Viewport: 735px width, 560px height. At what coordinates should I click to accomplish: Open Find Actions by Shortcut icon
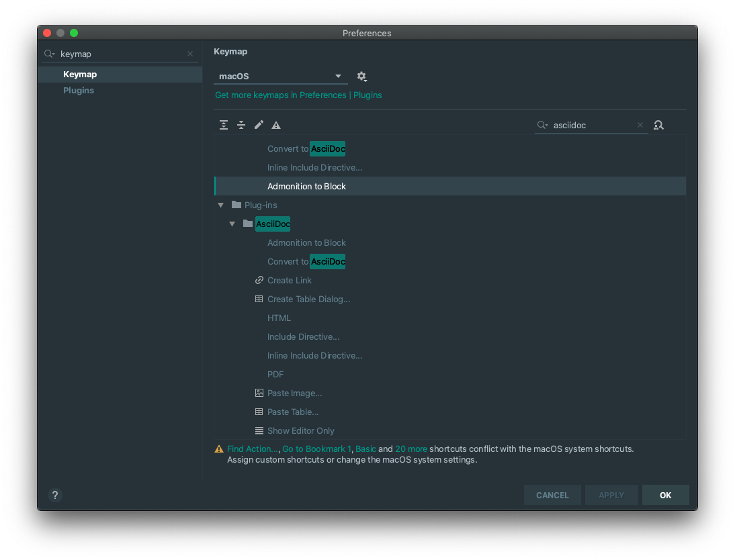(x=658, y=125)
